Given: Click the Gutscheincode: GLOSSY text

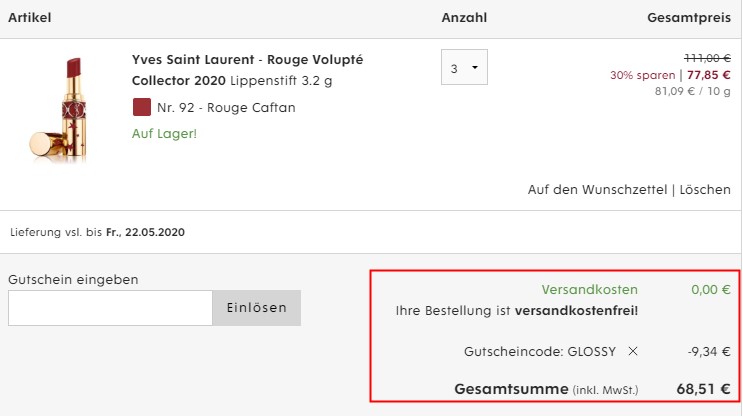Looking at the screenshot, I should click(540, 352).
